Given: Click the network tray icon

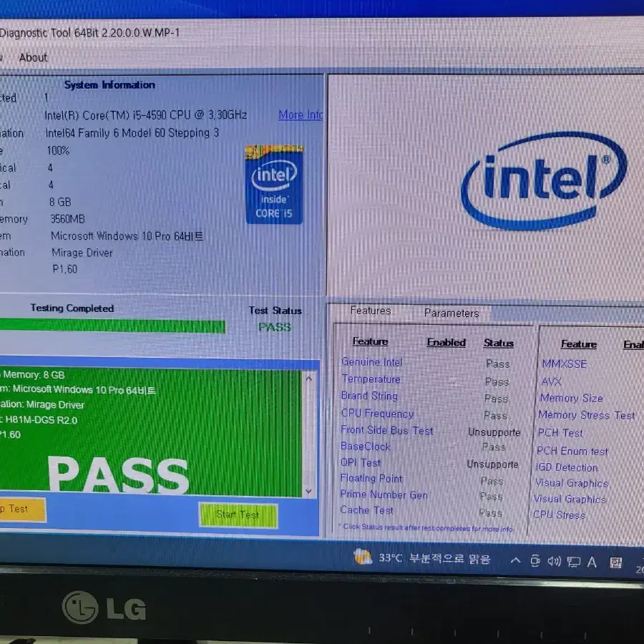Looking at the screenshot, I should point(573,562).
